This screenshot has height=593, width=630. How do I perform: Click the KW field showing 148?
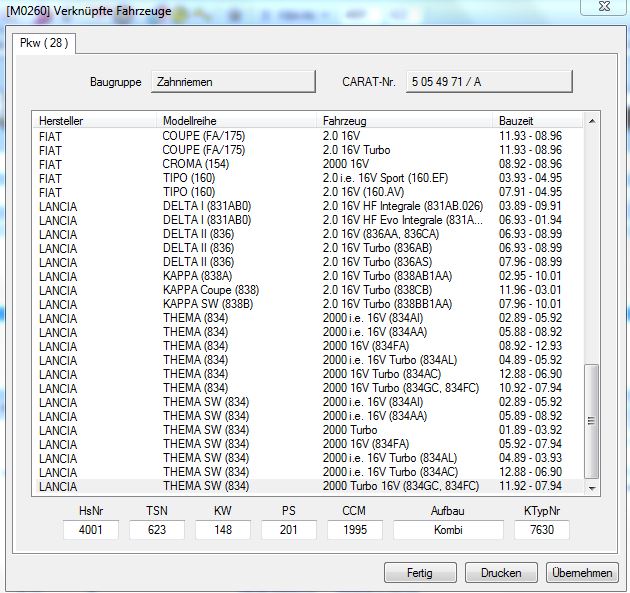[223, 530]
